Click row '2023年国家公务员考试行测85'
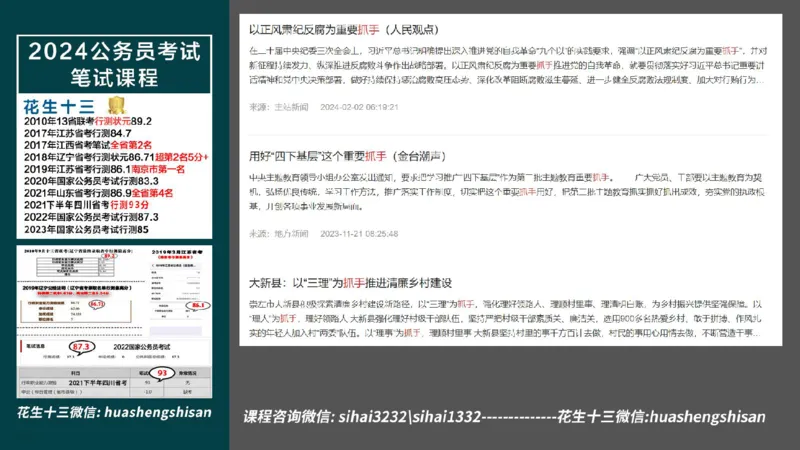This screenshot has height=450, width=800. [x=86, y=230]
